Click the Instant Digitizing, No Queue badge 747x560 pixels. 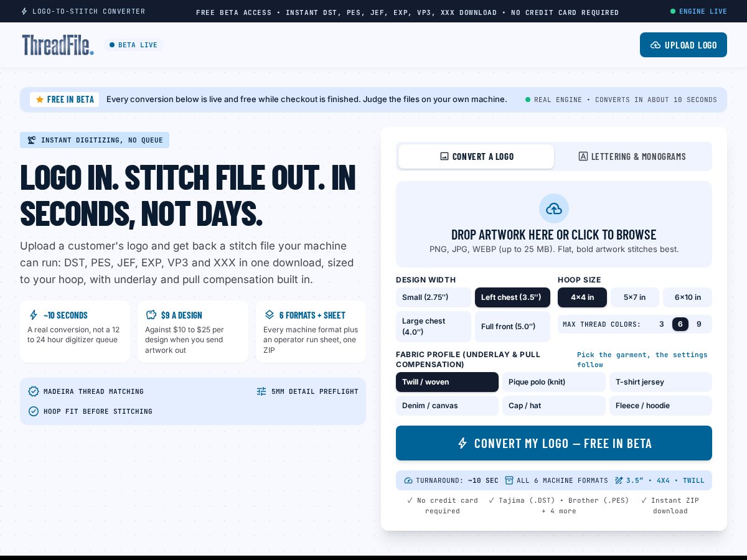point(95,140)
